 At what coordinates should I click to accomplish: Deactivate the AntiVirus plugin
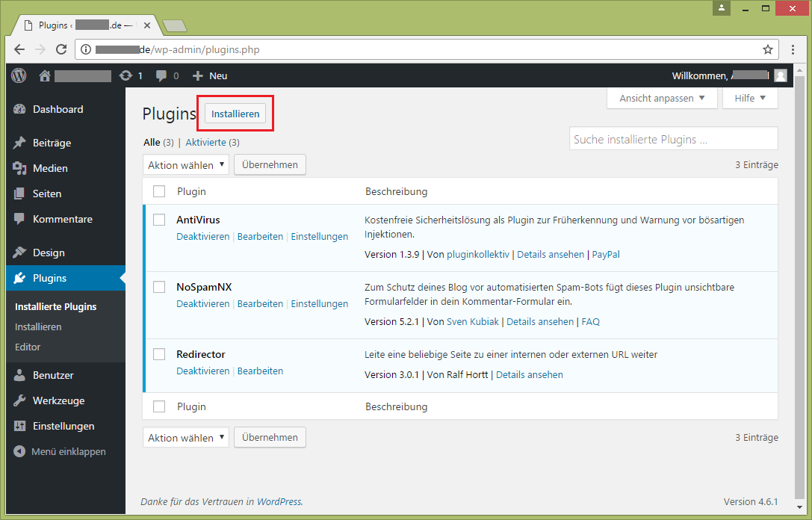tap(202, 236)
